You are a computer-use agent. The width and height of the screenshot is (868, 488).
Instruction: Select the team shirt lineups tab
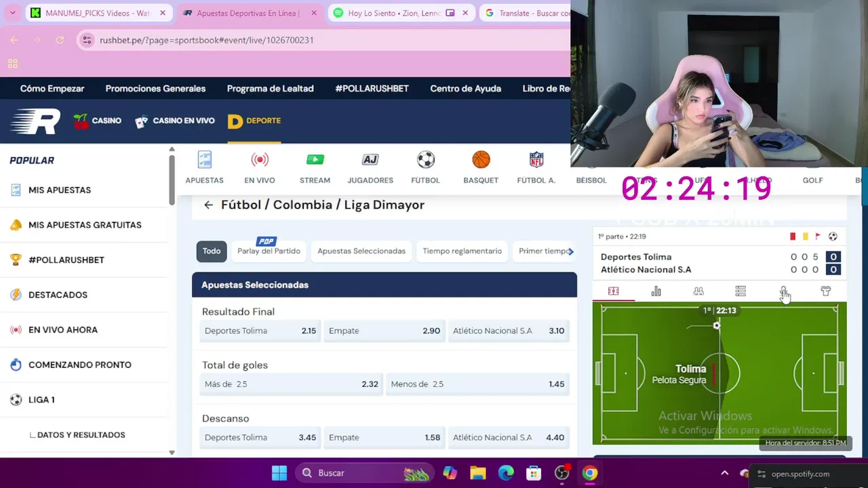tap(825, 291)
